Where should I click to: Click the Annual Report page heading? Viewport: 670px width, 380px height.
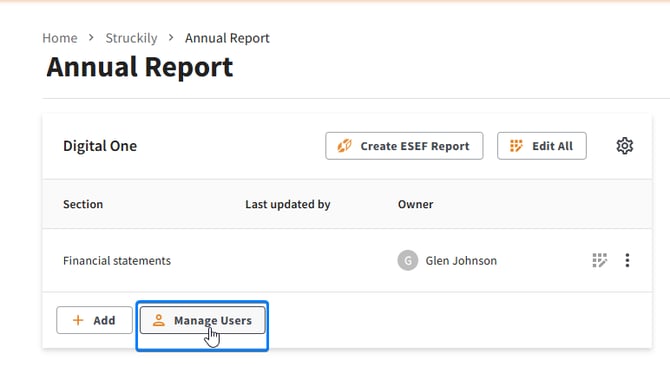click(x=140, y=67)
